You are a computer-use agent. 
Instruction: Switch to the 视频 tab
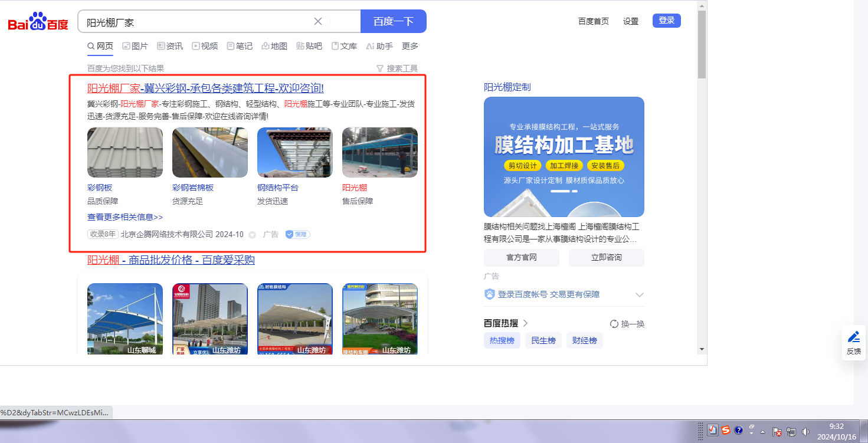(205, 46)
